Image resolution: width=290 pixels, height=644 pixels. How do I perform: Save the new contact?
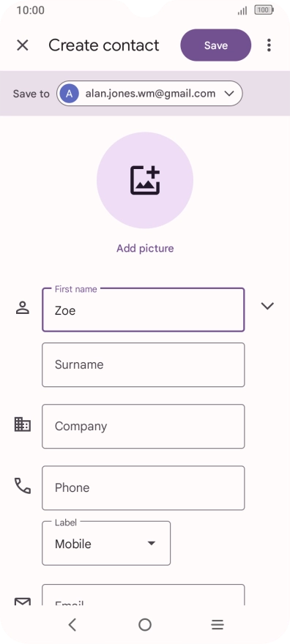pos(215,45)
